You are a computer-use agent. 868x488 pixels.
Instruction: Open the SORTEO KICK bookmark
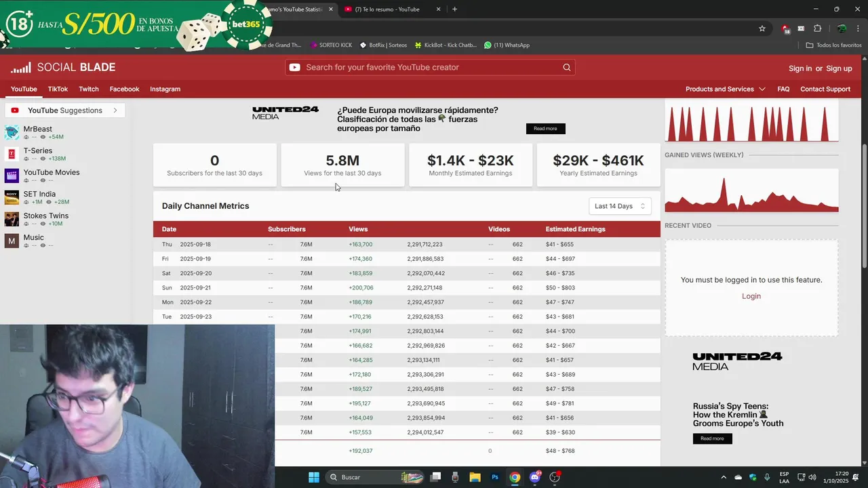(x=331, y=45)
